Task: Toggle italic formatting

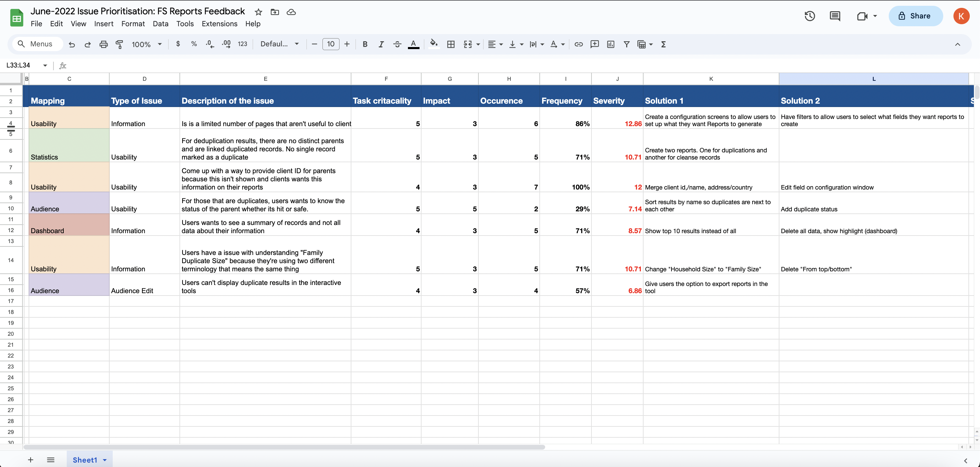Action: [x=381, y=44]
